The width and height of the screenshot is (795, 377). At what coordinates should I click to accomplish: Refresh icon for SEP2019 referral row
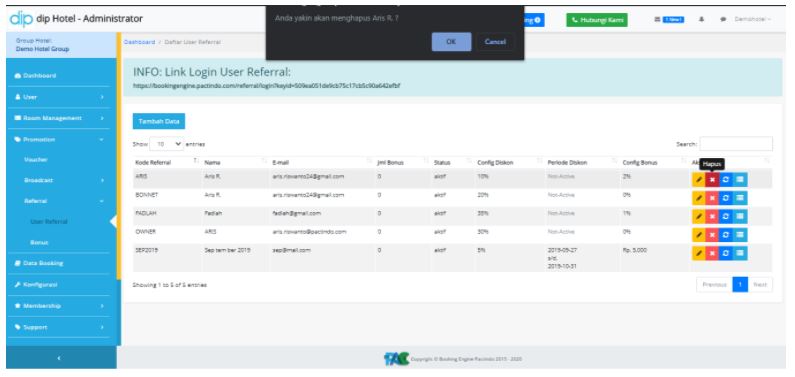point(726,253)
